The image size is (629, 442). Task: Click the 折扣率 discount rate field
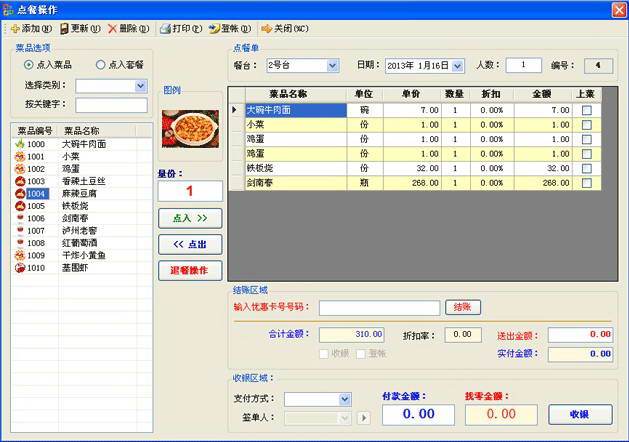click(x=463, y=335)
